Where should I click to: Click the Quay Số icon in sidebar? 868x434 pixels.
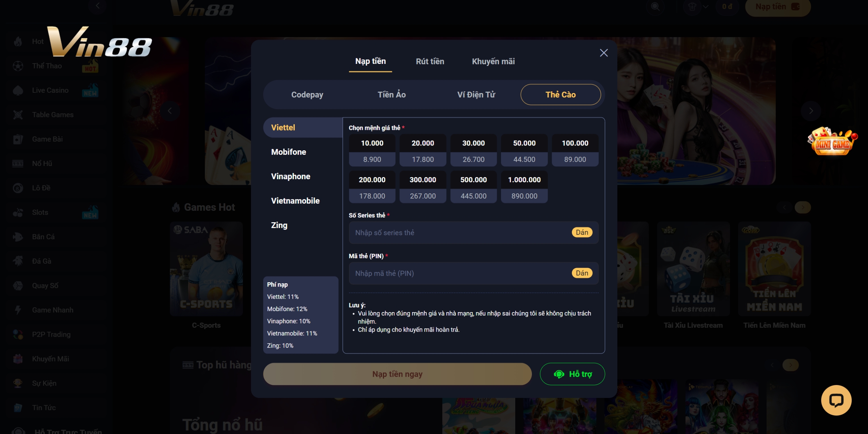tap(18, 286)
